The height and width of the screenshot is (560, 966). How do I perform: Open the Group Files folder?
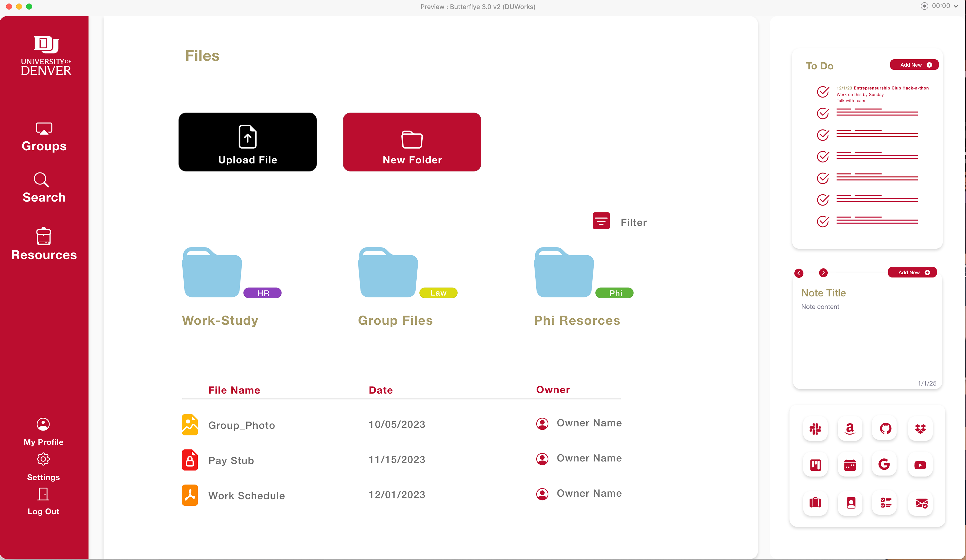tap(388, 272)
